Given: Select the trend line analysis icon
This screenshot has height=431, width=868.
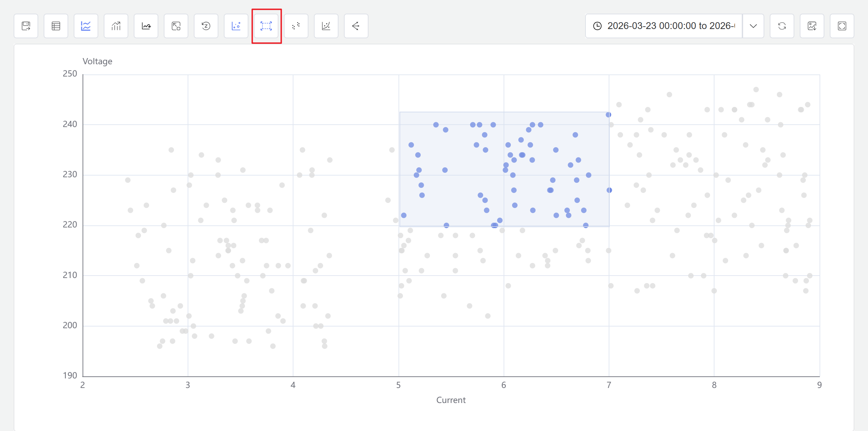Looking at the screenshot, I should click(x=146, y=26).
